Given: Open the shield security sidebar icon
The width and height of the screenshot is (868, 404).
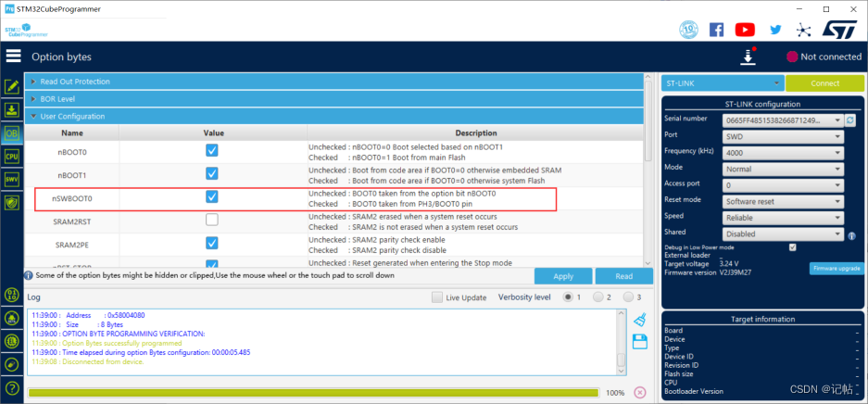Looking at the screenshot, I should click(x=12, y=203).
